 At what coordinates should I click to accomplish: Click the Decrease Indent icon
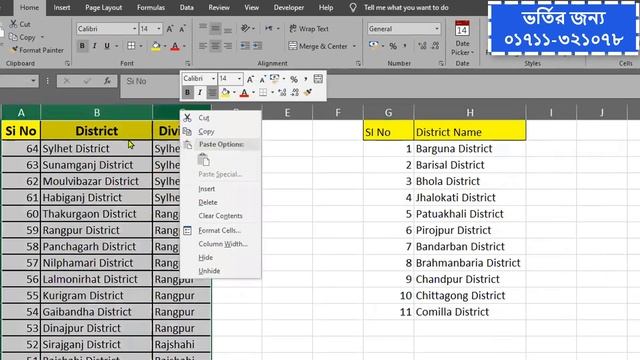point(245,46)
